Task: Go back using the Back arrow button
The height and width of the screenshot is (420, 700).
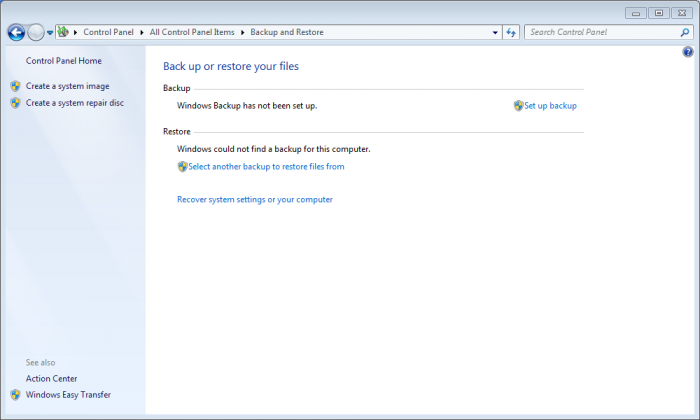Action: coord(16,32)
